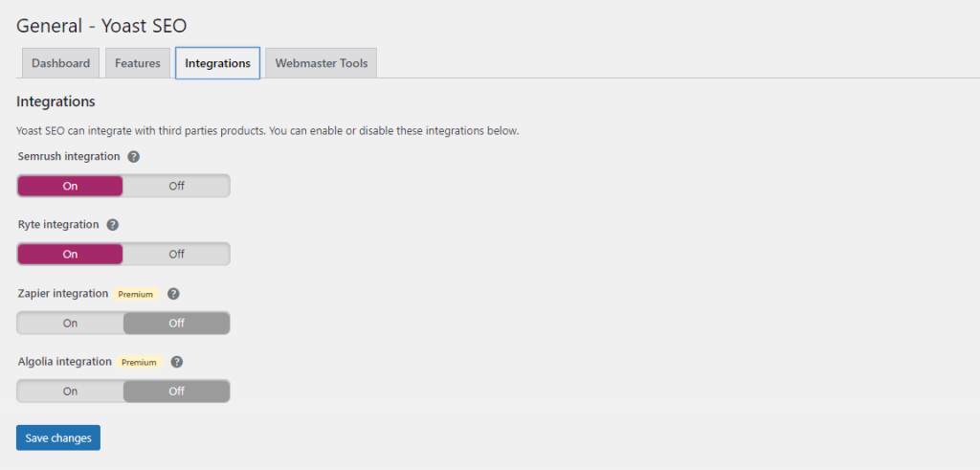
Task: Click the Ryte integration help icon
Action: click(113, 225)
